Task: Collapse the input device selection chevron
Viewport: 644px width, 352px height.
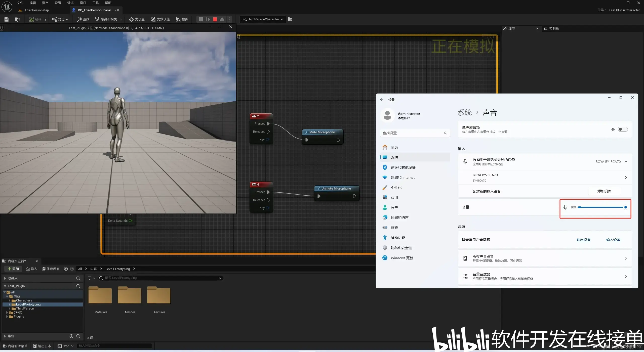Action: (x=626, y=162)
